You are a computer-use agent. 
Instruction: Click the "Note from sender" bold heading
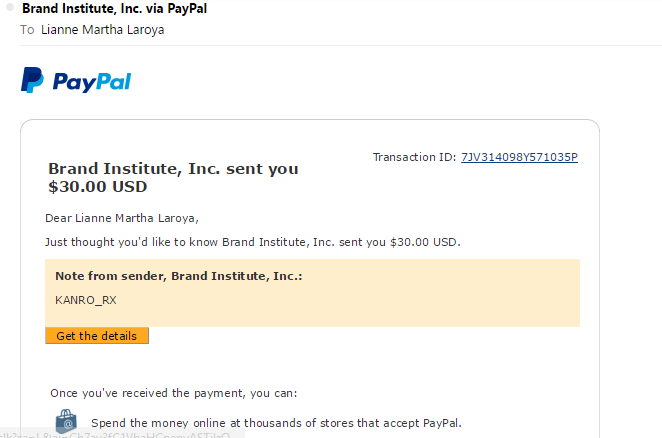178,275
